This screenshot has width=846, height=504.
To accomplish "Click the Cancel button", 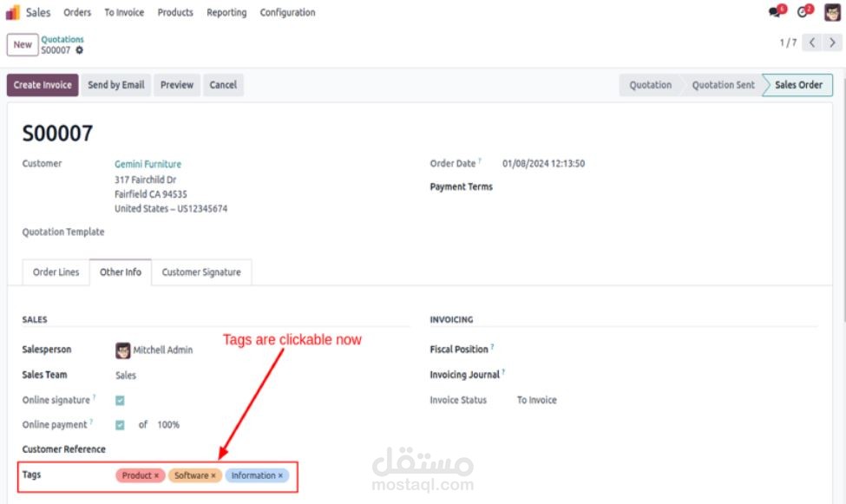I will (x=223, y=85).
